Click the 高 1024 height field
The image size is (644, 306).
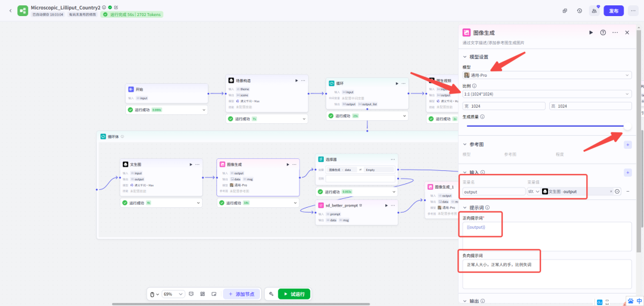click(x=590, y=106)
